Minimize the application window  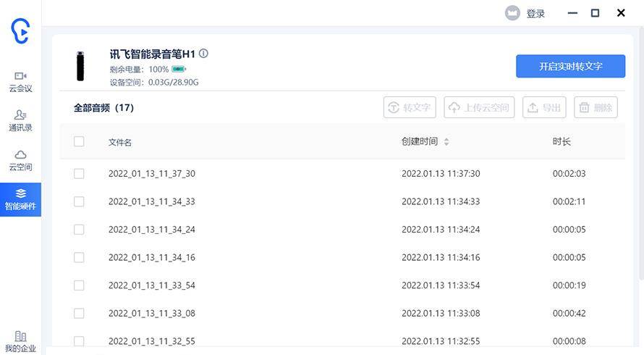572,13
